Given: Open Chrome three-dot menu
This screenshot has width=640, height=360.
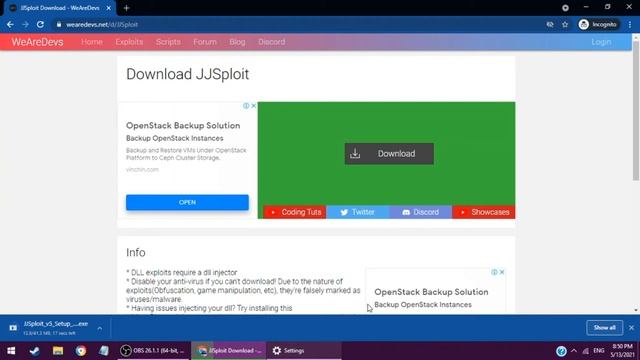Looking at the screenshot, I should coord(630,24).
